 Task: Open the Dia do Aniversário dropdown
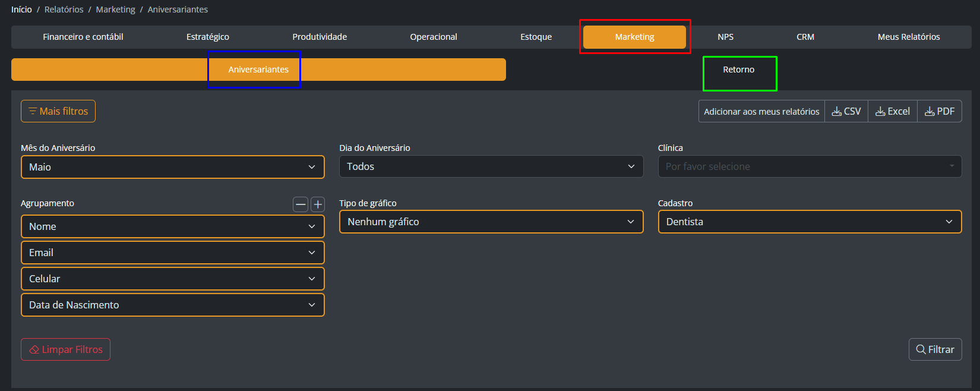coord(491,166)
